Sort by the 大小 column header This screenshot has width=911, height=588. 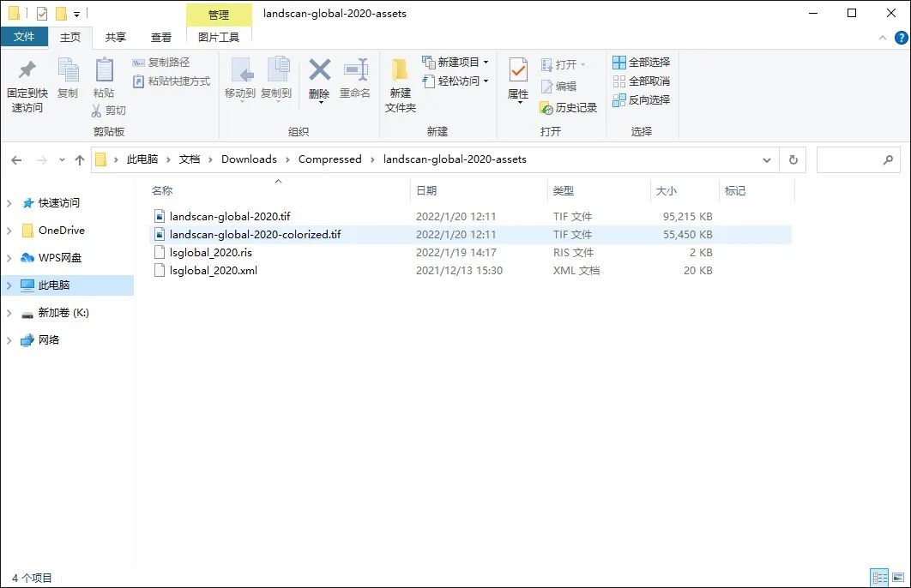pyautogui.click(x=685, y=191)
